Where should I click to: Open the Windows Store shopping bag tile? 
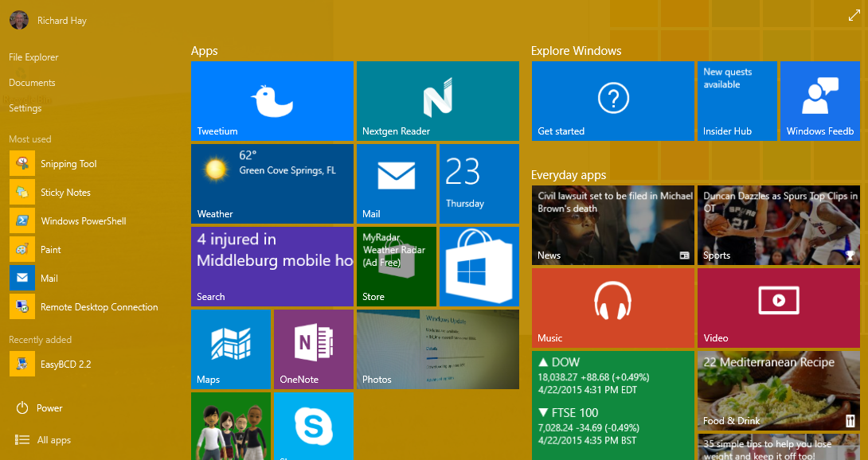[x=479, y=266]
